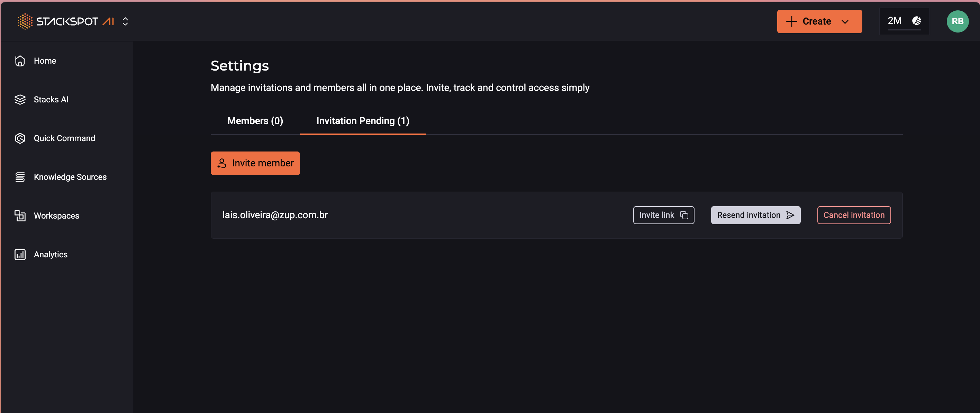This screenshot has height=413, width=980.
Task: Click the workspace switcher chevron icon
Action: click(x=126, y=21)
